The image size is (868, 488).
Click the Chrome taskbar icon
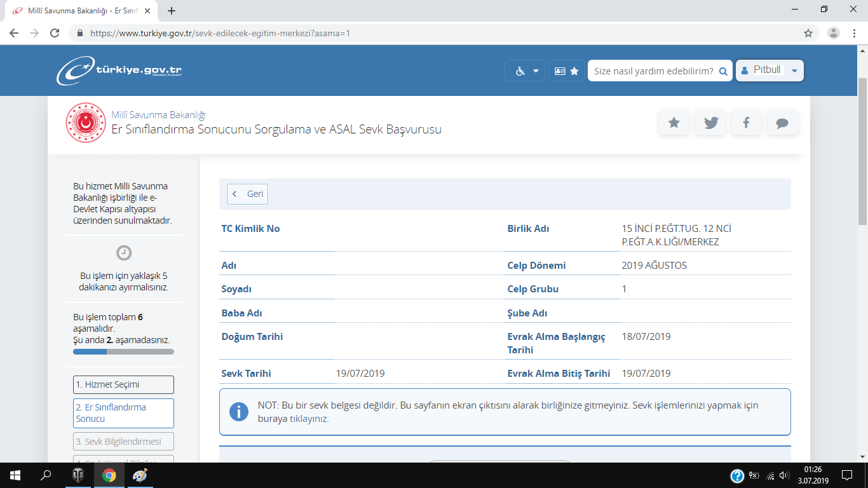click(109, 475)
